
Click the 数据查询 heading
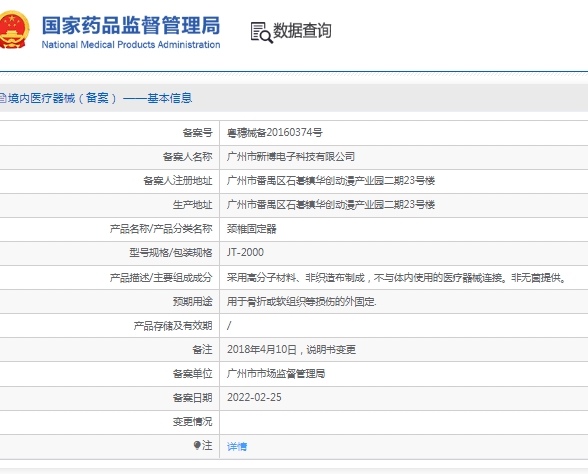[x=302, y=31]
